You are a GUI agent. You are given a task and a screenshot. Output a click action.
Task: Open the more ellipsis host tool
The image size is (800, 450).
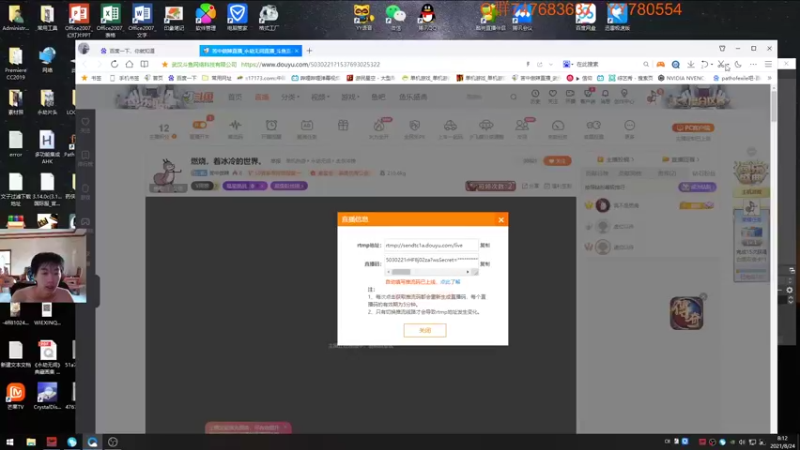(x=630, y=125)
